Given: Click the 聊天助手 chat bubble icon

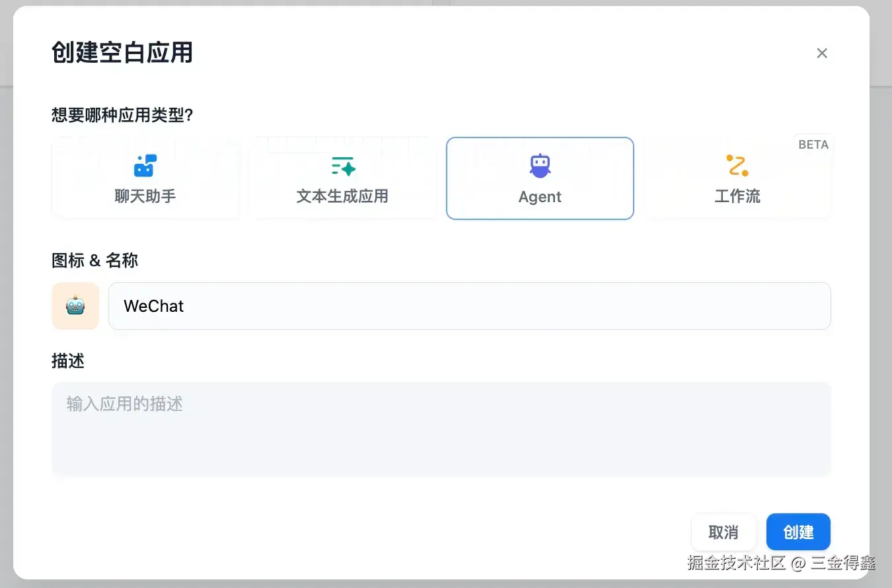Looking at the screenshot, I should pos(145,165).
